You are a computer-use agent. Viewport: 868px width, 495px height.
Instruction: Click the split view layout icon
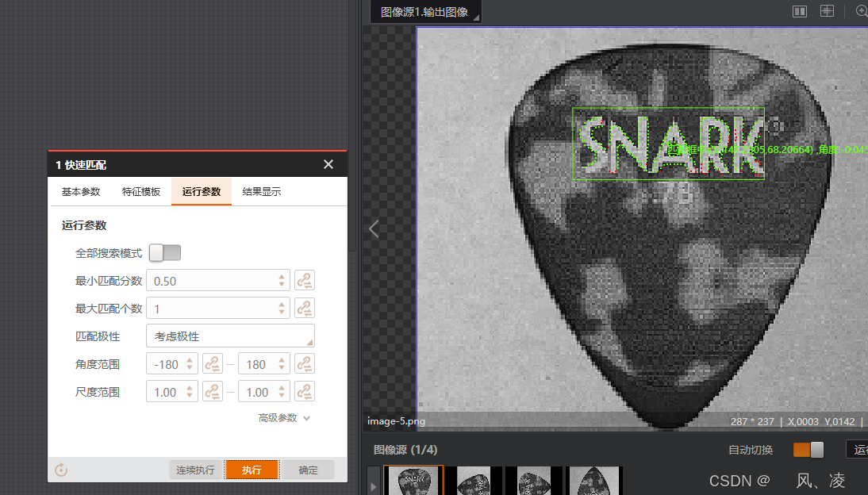(799, 11)
